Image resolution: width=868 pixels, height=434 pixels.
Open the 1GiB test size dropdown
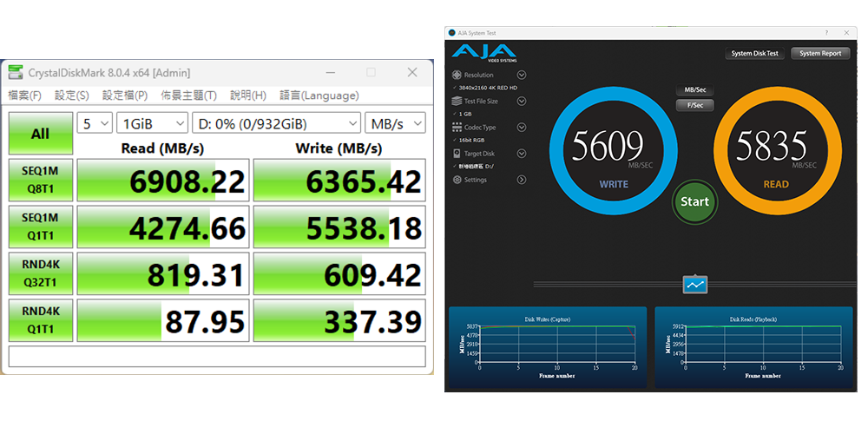coord(152,123)
